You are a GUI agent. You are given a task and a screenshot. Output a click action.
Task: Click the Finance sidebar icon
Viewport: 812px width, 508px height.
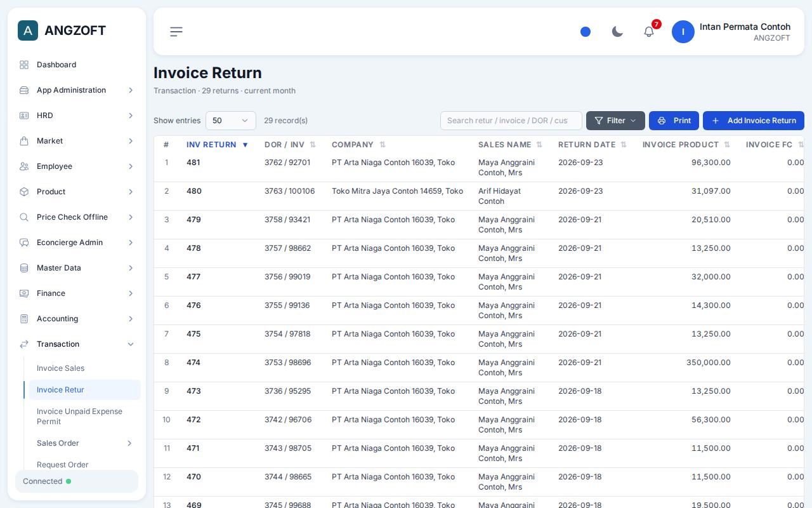click(x=24, y=293)
